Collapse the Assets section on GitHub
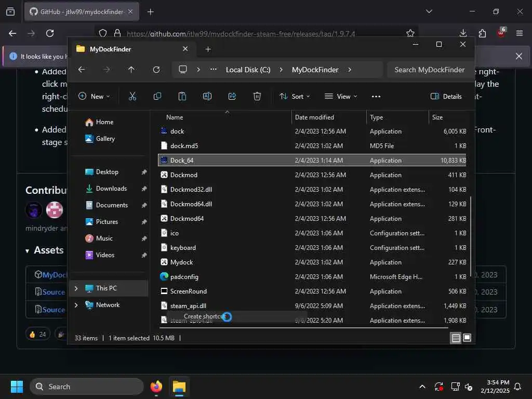Viewport: 532px width, 399px height. [27, 251]
